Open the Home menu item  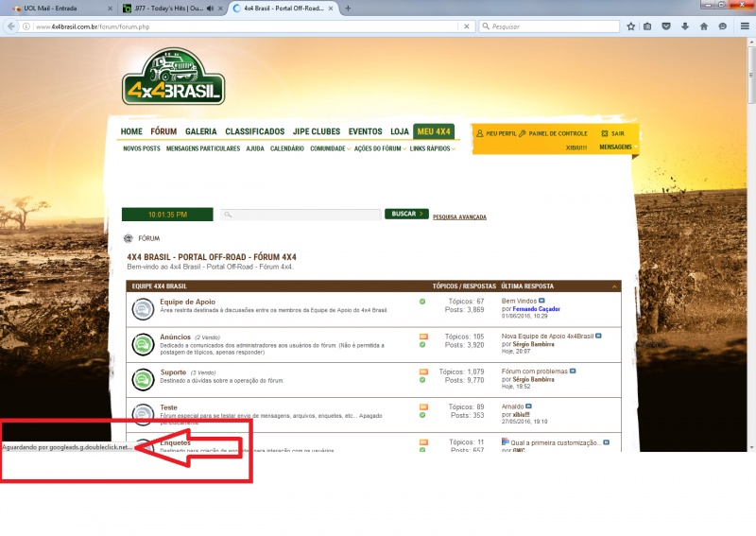(131, 131)
